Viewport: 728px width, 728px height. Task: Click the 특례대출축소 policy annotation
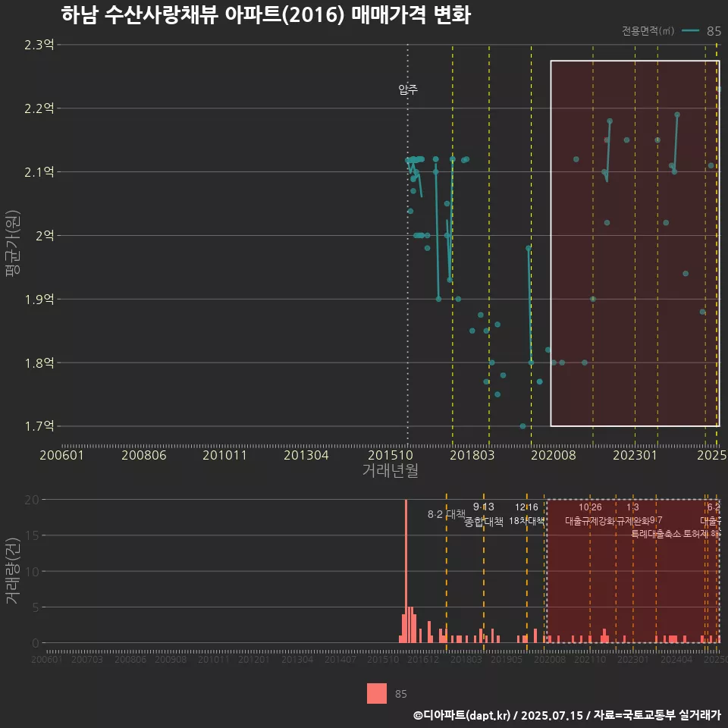656,534
